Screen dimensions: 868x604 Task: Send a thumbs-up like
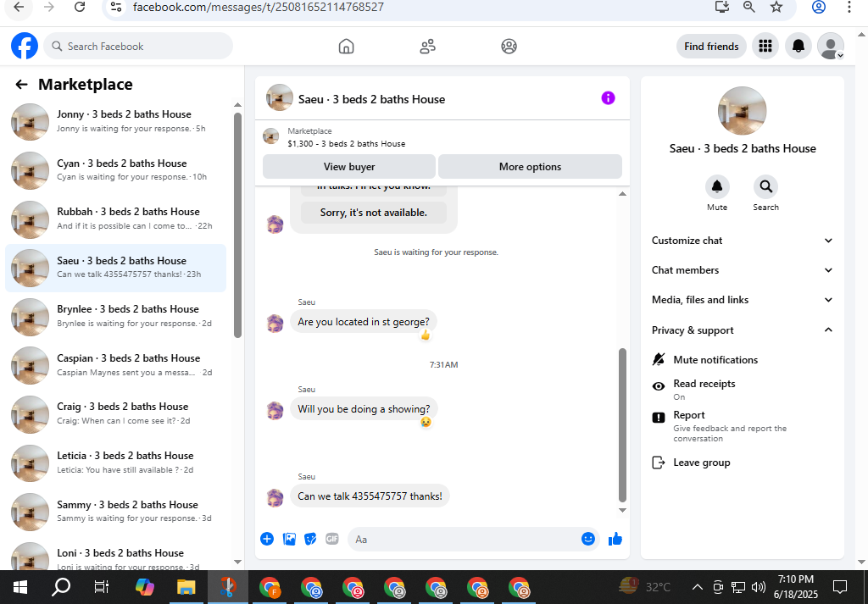click(x=615, y=539)
